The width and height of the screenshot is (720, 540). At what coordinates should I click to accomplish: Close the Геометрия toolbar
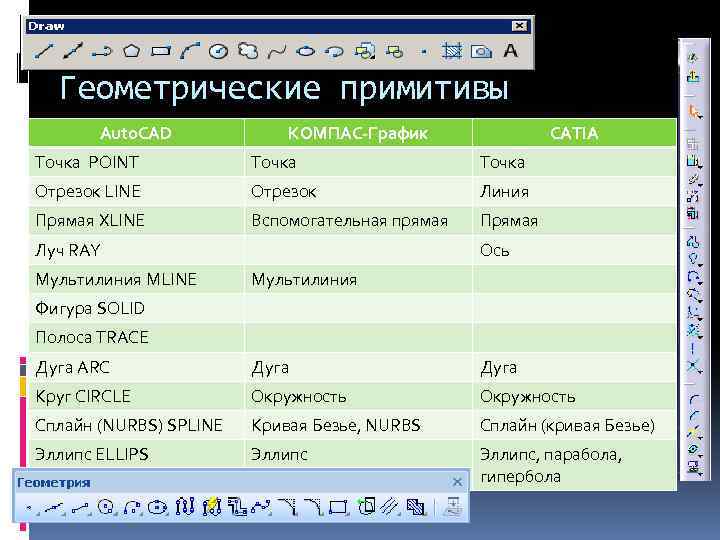(457, 482)
